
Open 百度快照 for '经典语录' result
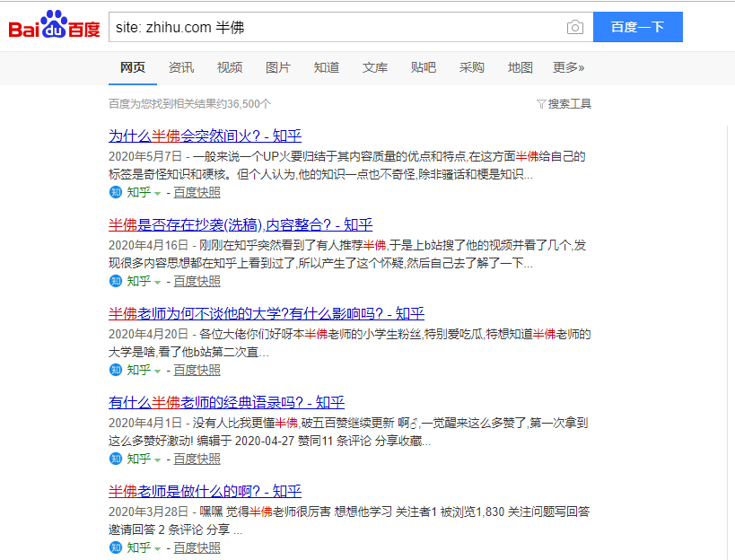(197, 459)
